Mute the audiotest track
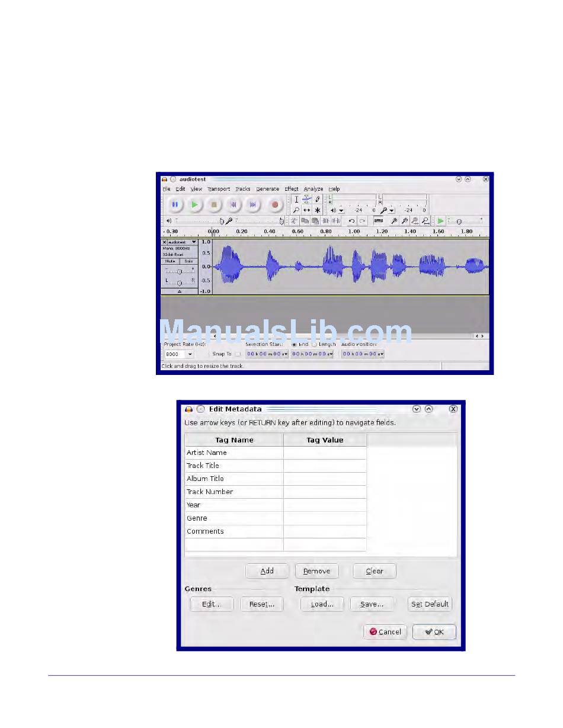Screen dimensions: 563x728 pyautogui.click(x=171, y=261)
